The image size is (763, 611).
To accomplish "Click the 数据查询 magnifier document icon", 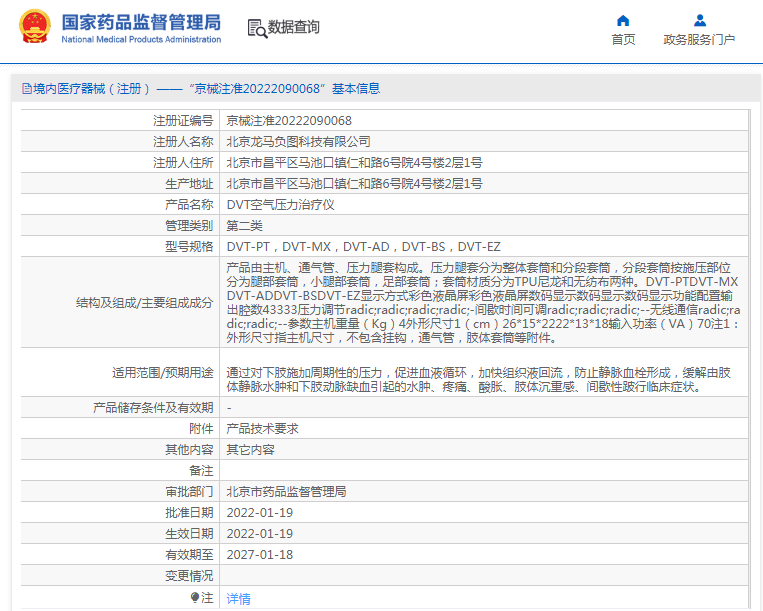I will [256, 28].
